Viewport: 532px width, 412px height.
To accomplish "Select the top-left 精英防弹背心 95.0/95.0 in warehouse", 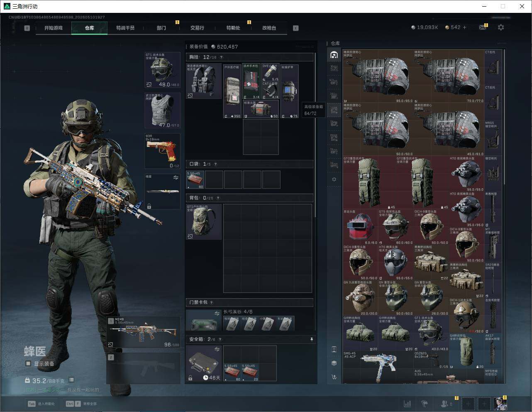I will 378,76.
